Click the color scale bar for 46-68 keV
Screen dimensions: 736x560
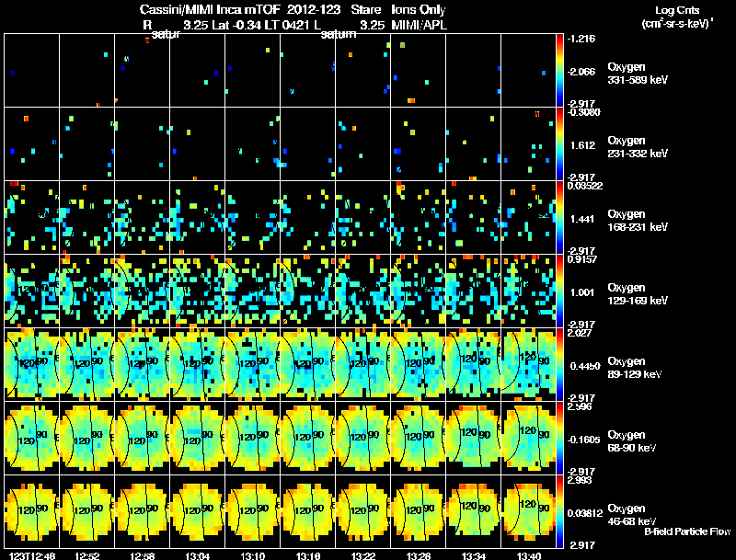pos(559,511)
